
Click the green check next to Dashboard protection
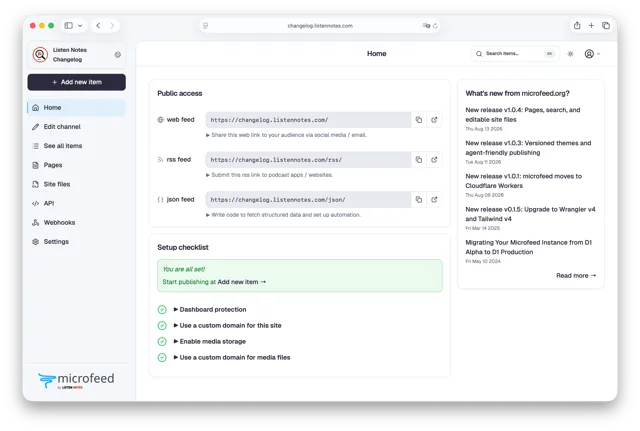[x=162, y=310]
